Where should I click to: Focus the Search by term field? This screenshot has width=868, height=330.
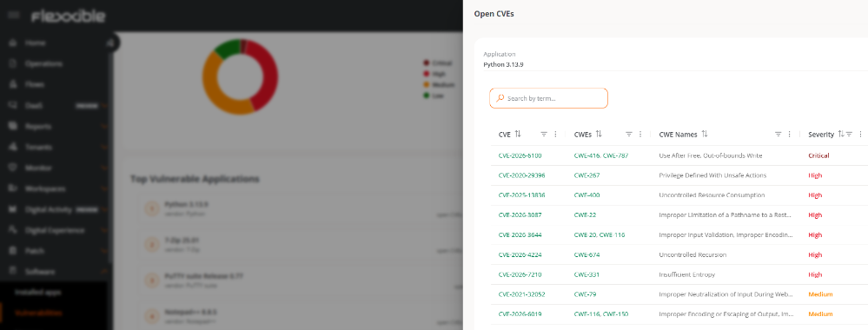(548, 98)
